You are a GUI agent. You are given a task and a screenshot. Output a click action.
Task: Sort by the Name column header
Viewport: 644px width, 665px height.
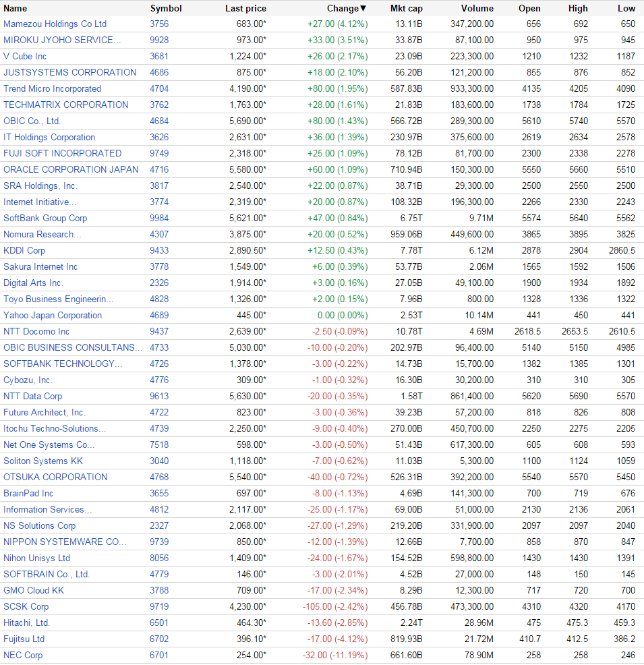pos(16,9)
